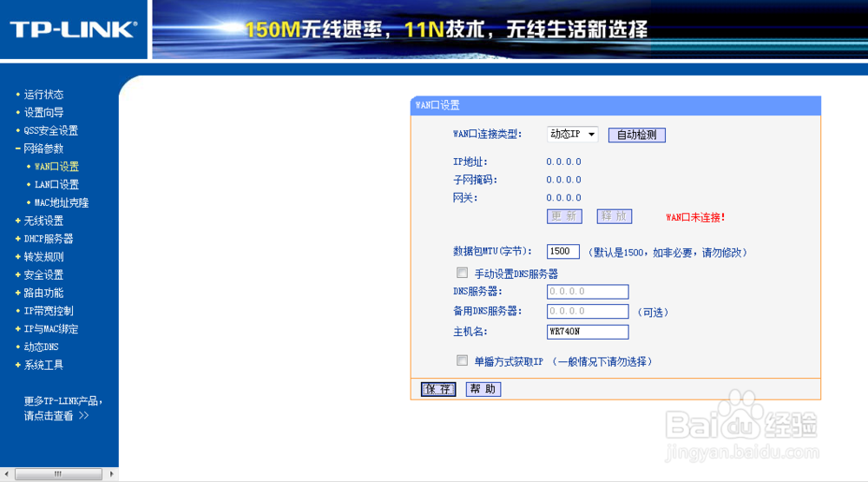Click the sidebar horizontal scrollbar thumb

[x=58, y=474]
